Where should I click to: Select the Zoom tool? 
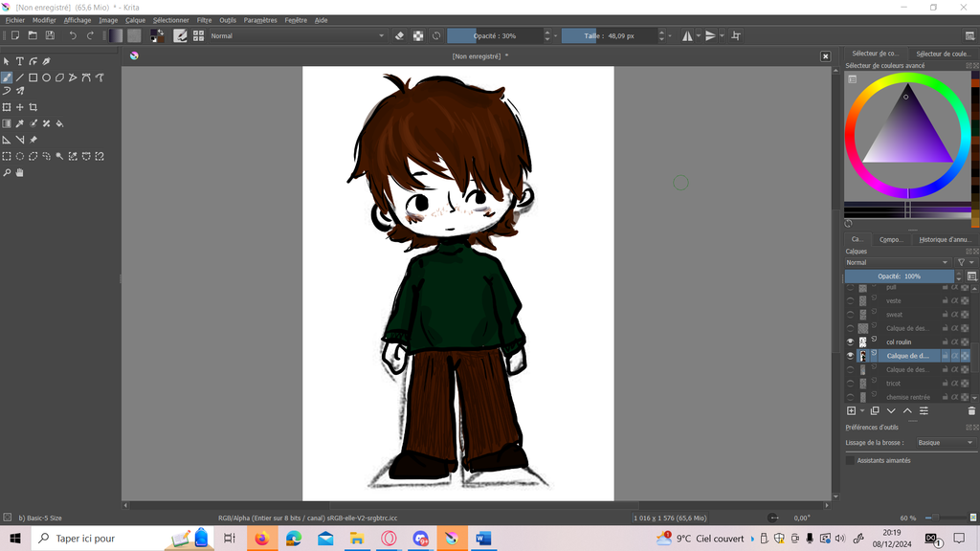click(x=7, y=172)
